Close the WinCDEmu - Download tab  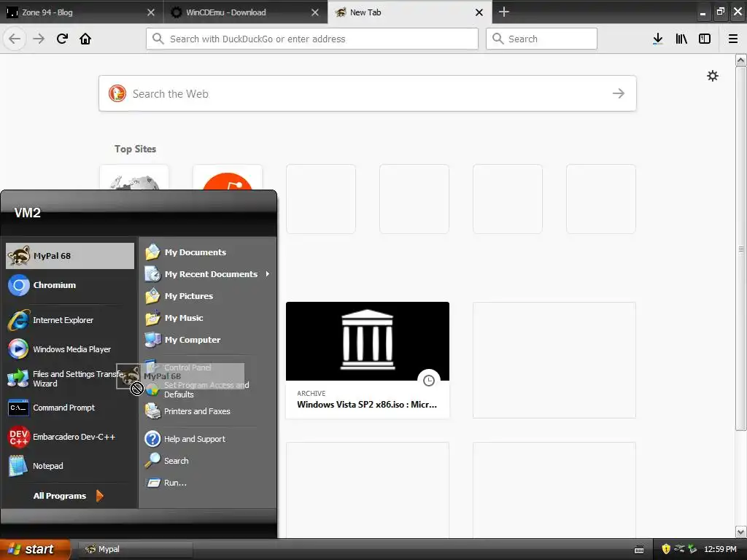[315, 12]
